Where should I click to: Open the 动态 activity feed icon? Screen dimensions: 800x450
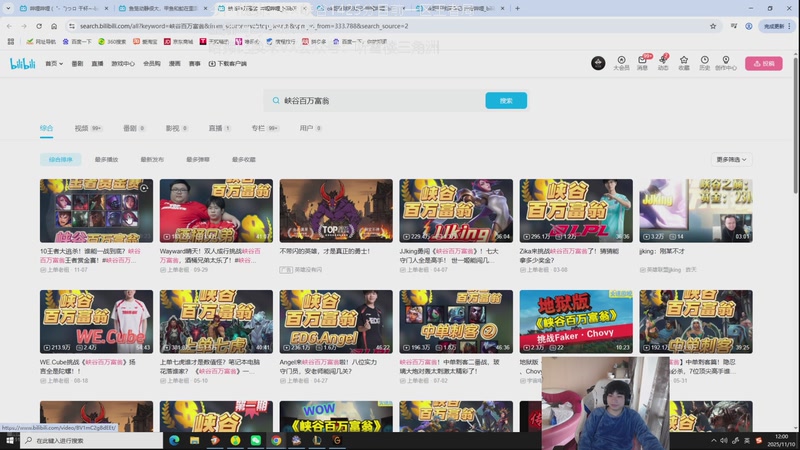pyautogui.click(x=663, y=63)
